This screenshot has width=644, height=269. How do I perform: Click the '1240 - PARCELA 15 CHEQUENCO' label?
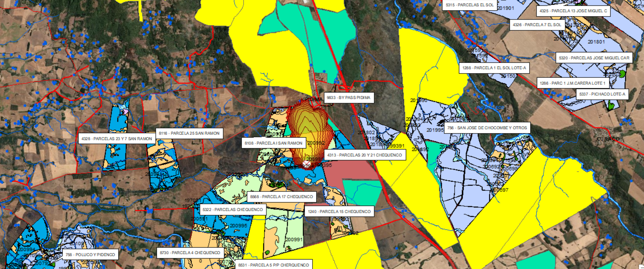(x=339, y=212)
